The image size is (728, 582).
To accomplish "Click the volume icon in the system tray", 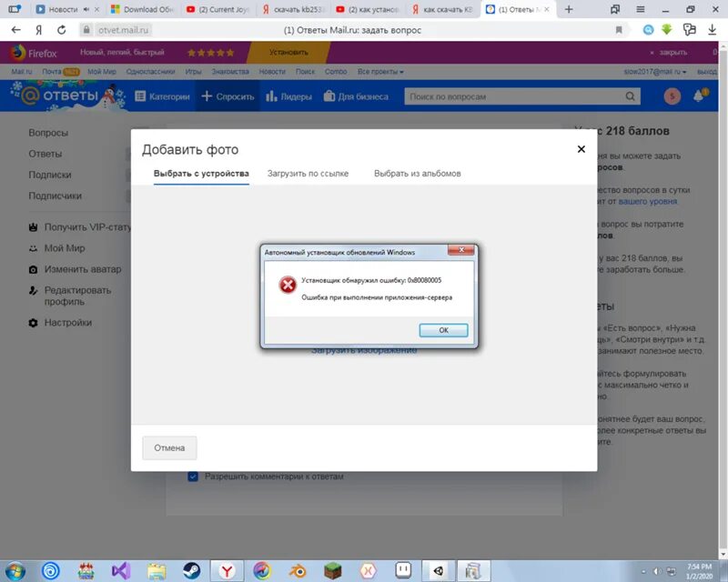I will (657, 571).
